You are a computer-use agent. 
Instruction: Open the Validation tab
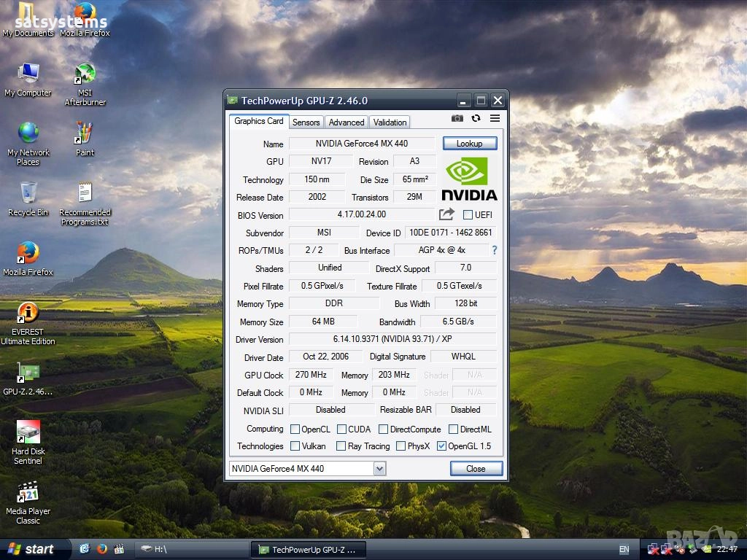click(x=390, y=122)
